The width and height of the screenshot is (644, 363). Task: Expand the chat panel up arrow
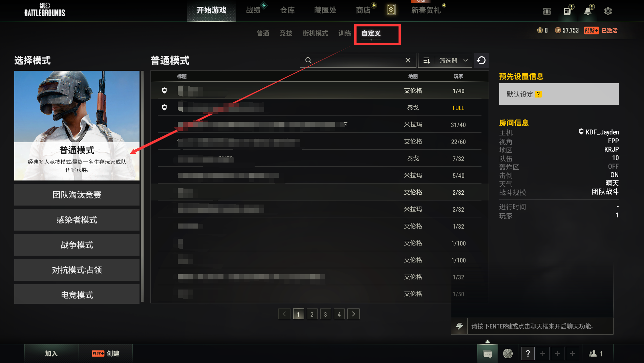(x=488, y=341)
